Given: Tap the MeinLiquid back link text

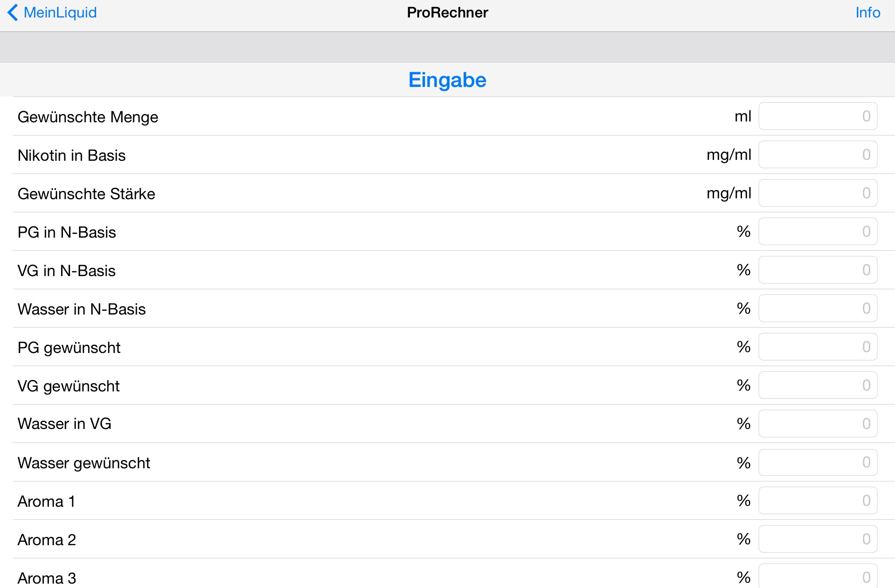Looking at the screenshot, I should click(x=60, y=13).
